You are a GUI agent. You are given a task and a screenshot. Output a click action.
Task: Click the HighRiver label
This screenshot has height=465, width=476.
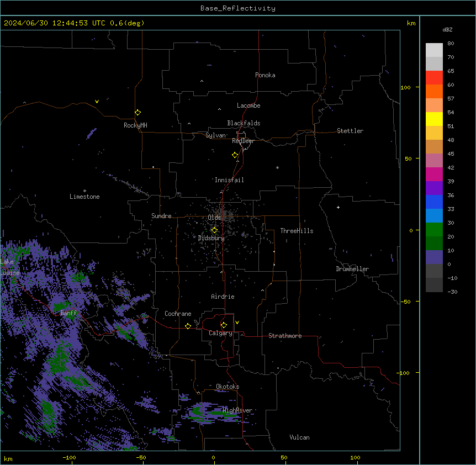pos(237,410)
